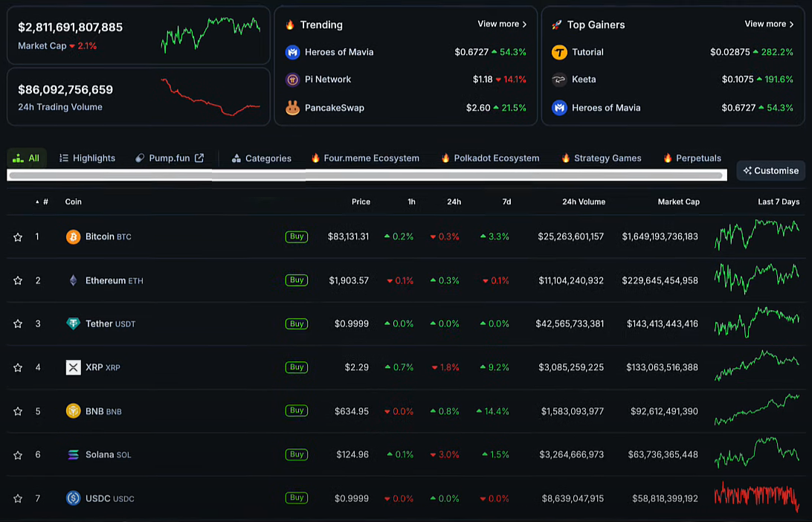The width and height of the screenshot is (812, 522).
Task: Click the horizontal scrollbar under the tabs
Action: [x=366, y=175]
